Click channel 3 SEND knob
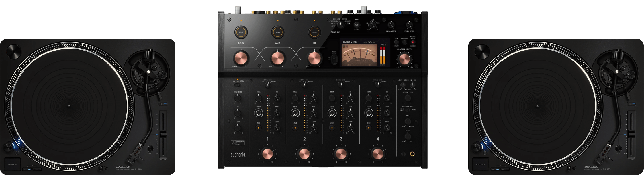Screen dimensions: 644x175 (x=332, y=114)
